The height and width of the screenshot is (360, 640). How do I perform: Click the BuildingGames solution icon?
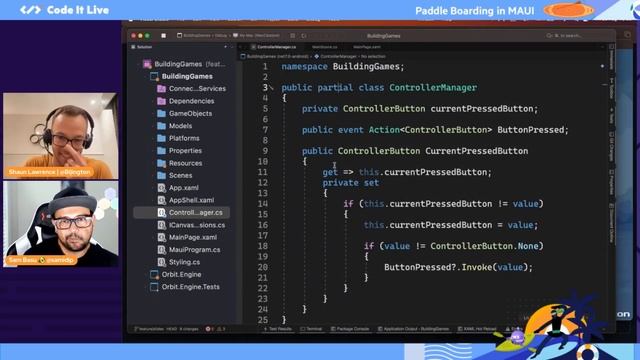(x=147, y=64)
